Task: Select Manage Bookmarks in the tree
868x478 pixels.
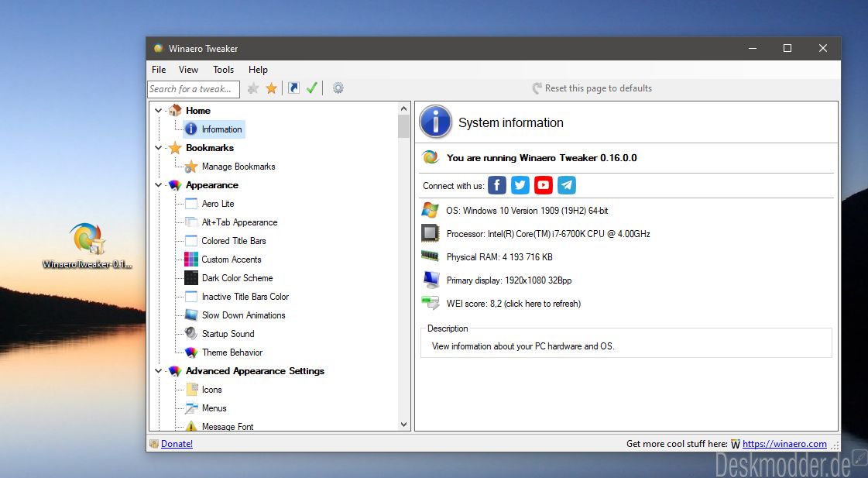Action: (238, 166)
